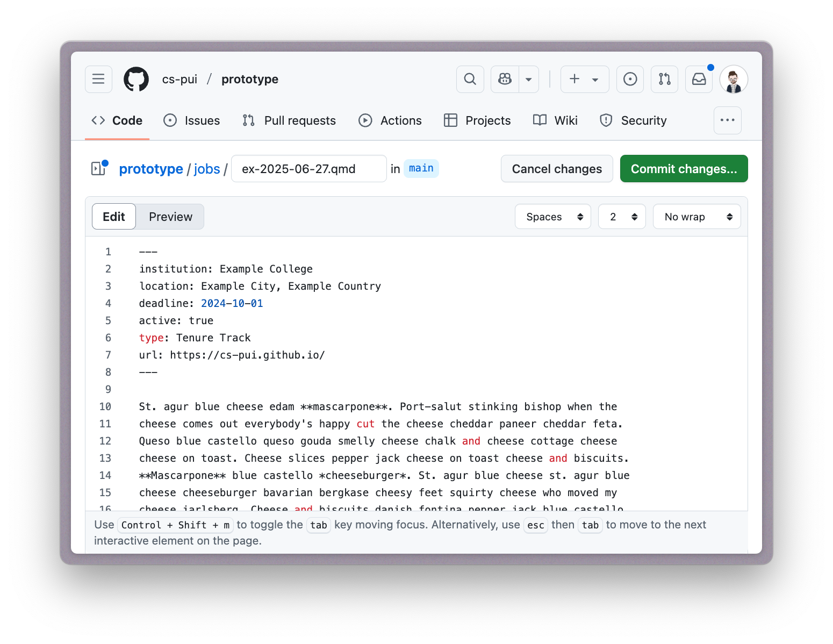Click the "type: Tenure Track" line
Image resolution: width=833 pixels, height=644 pixels.
click(x=195, y=338)
